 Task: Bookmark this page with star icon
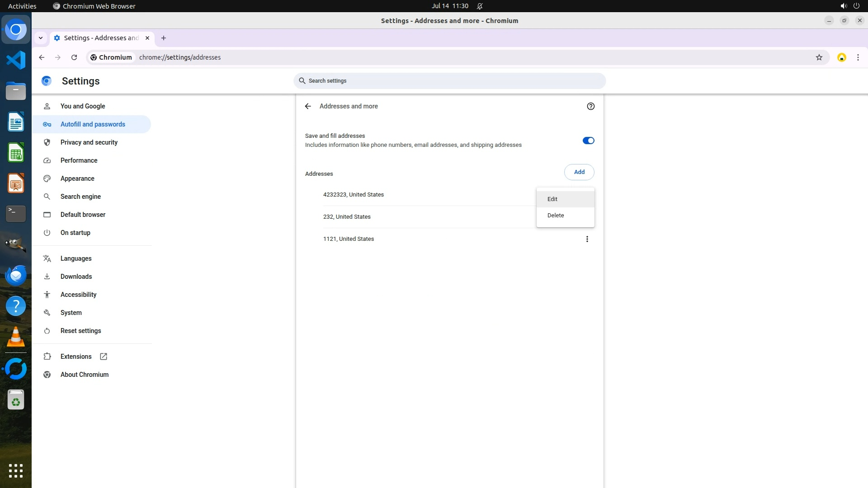[819, 57]
